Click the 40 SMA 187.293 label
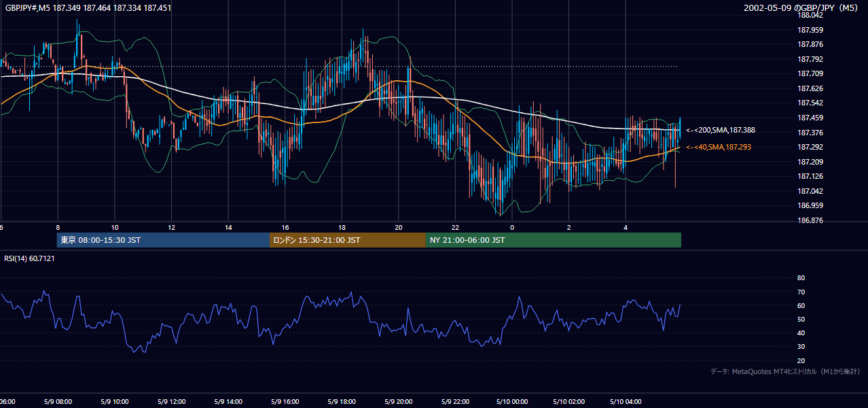This screenshot has width=868, height=408. pyautogui.click(x=719, y=147)
